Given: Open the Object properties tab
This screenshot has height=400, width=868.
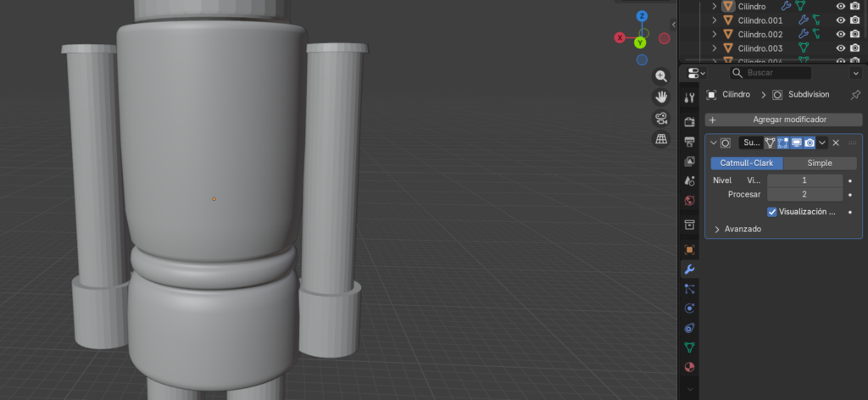Looking at the screenshot, I should click(x=689, y=249).
